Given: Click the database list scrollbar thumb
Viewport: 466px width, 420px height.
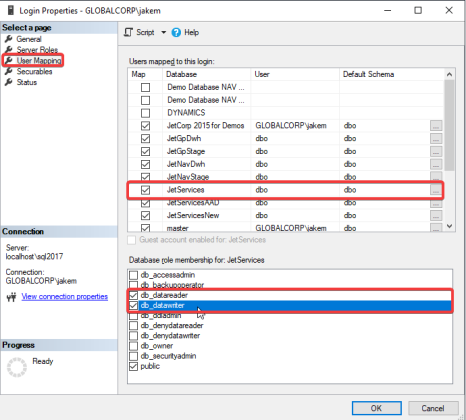Looking at the screenshot, I should click(449, 125).
